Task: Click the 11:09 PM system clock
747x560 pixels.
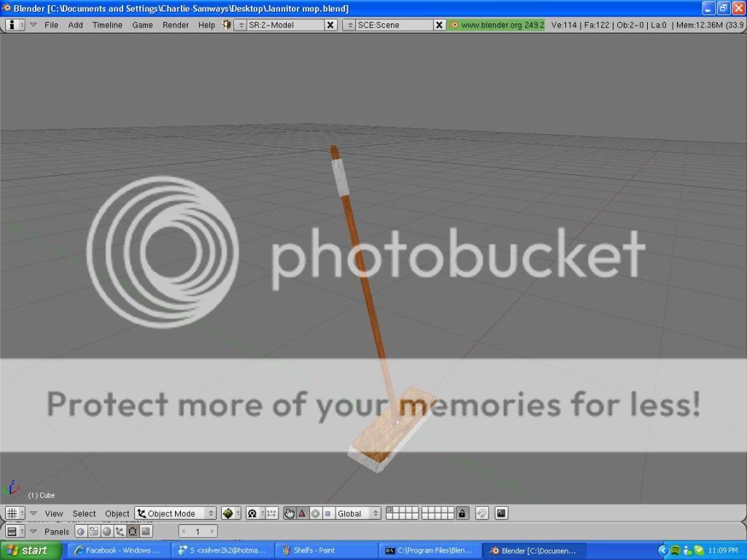Action: (723, 551)
